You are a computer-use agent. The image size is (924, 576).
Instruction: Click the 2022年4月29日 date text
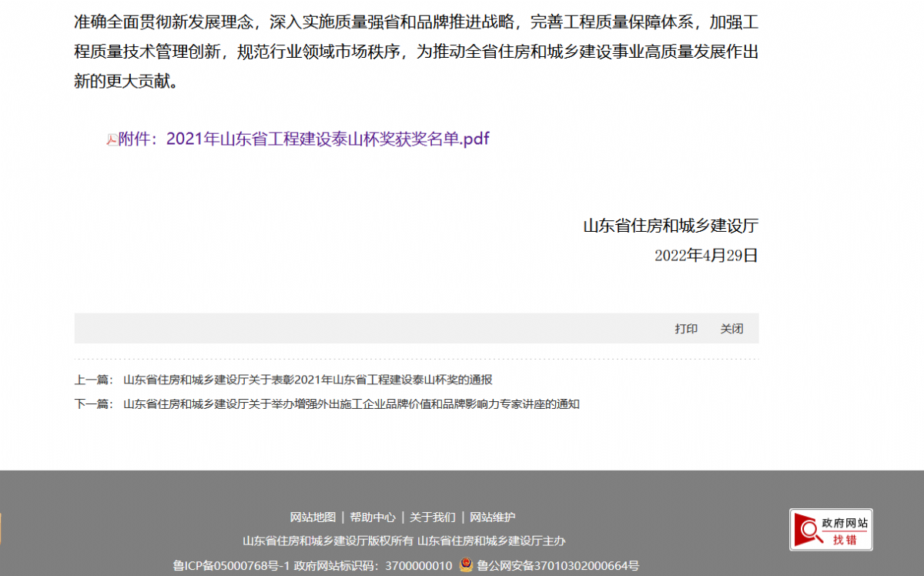pyautogui.click(x=706, y=256)
